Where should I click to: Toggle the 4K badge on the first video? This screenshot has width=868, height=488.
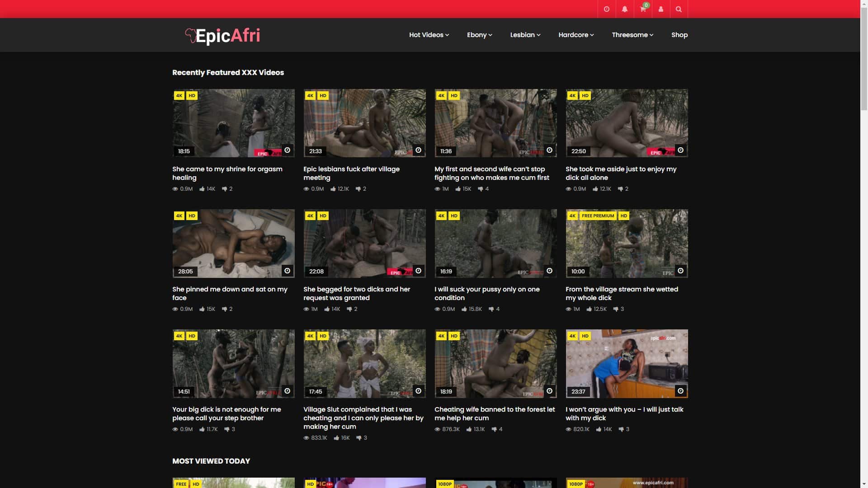[179, 95]
